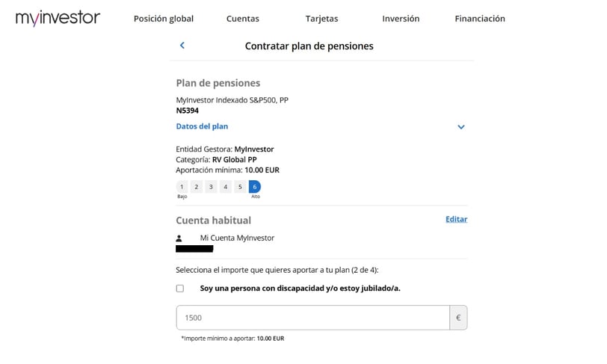Click risk level 6 badge
This screenshot has height=364, width=607.
click(255, 187)
